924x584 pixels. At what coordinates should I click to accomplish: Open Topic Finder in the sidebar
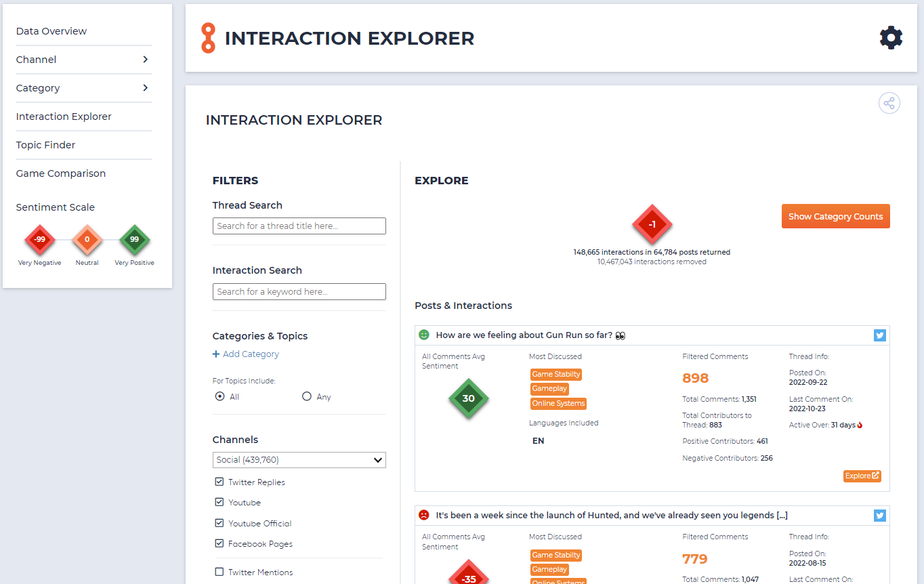click(x=45, y=145)
